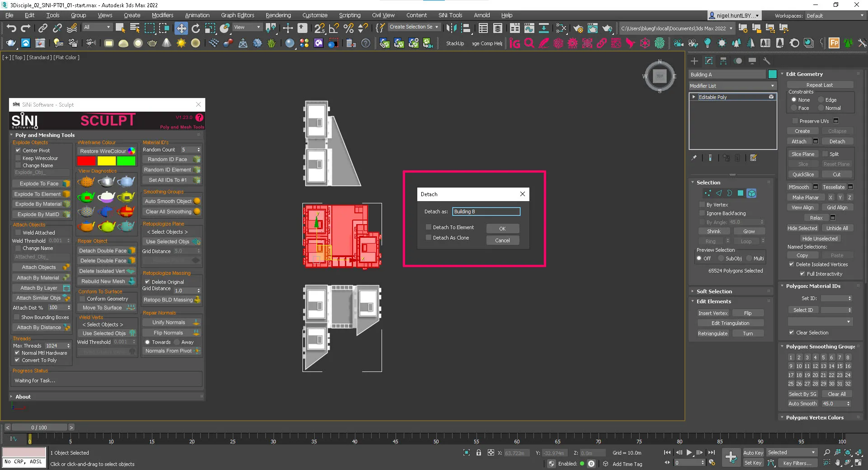868x470 pixels.
Task: Open the Modify panel tab icon
Action: (x=709, y=61)
